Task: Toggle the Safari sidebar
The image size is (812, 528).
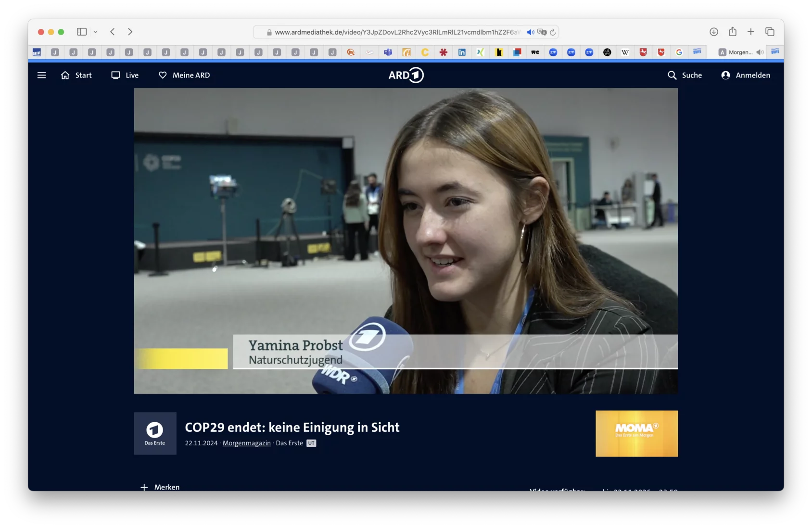Action: point(82,32)
